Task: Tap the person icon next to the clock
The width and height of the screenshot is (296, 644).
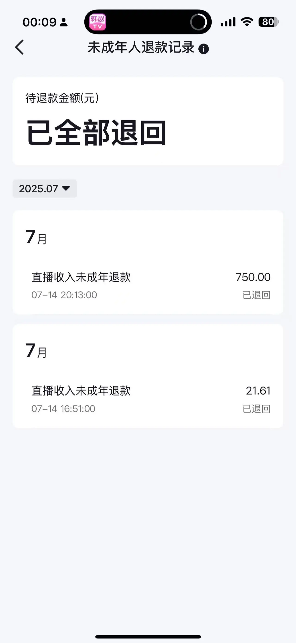Action: [64, 22]
